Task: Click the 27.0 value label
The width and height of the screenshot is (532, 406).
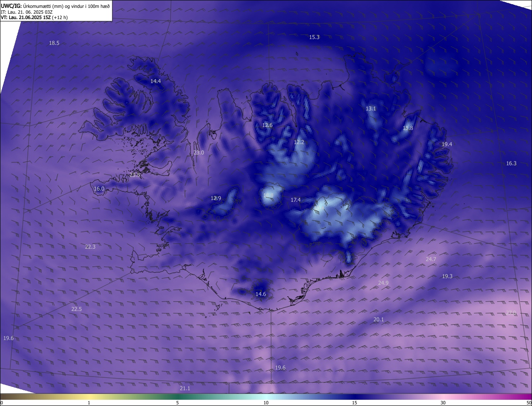Action: [x=511, y=313]
